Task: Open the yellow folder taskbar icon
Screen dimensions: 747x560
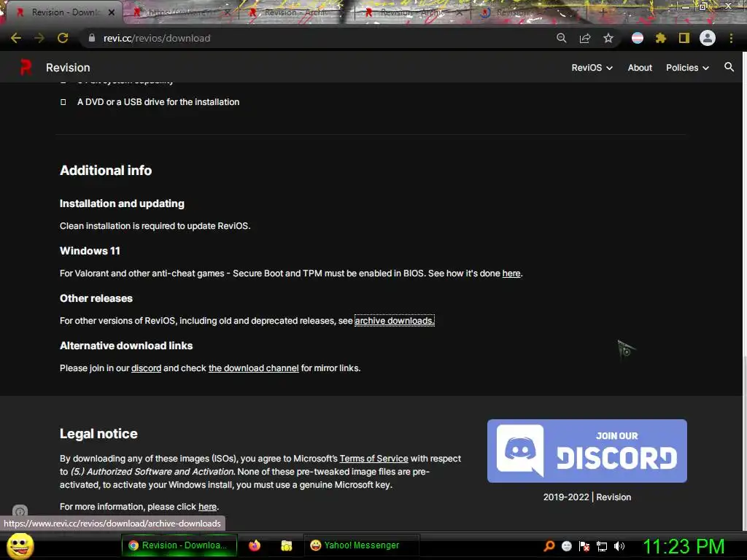Action: point(286,545)
